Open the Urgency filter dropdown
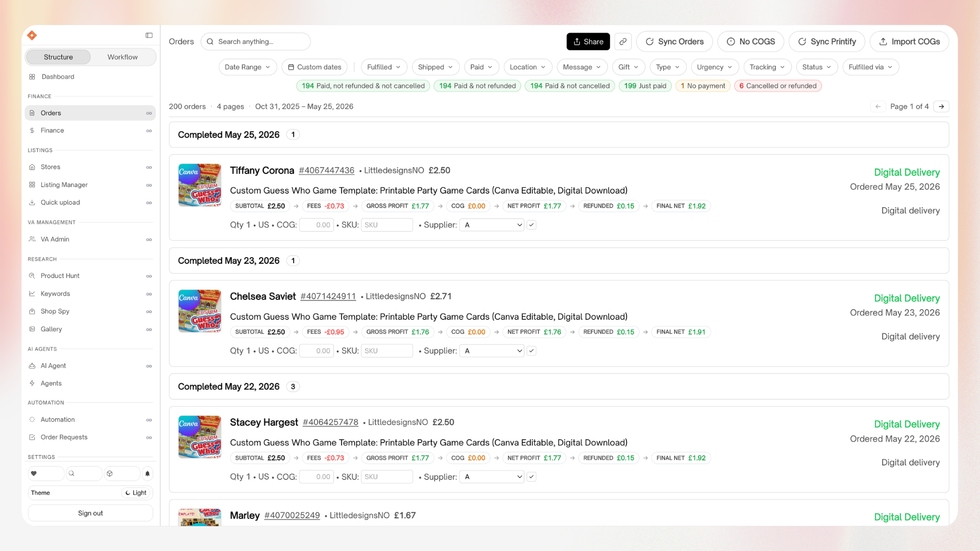This screenshot has width=980, height=551. (715, 67)
